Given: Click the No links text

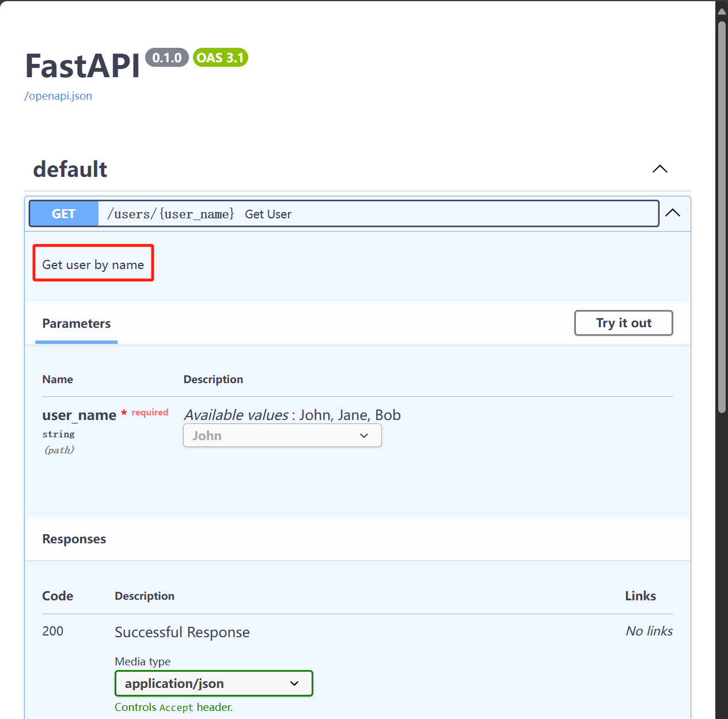Looking at the screenshot, I should pos(649,631).
